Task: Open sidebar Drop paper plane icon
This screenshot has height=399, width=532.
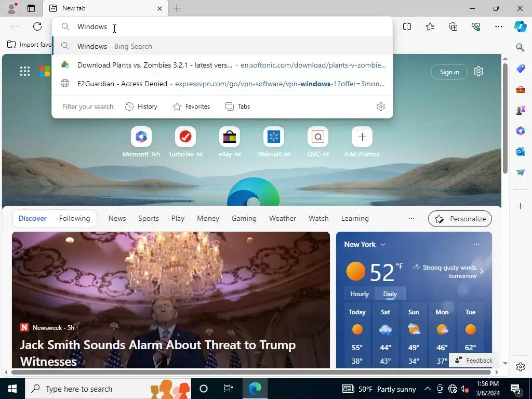Action: pos(520,172)
